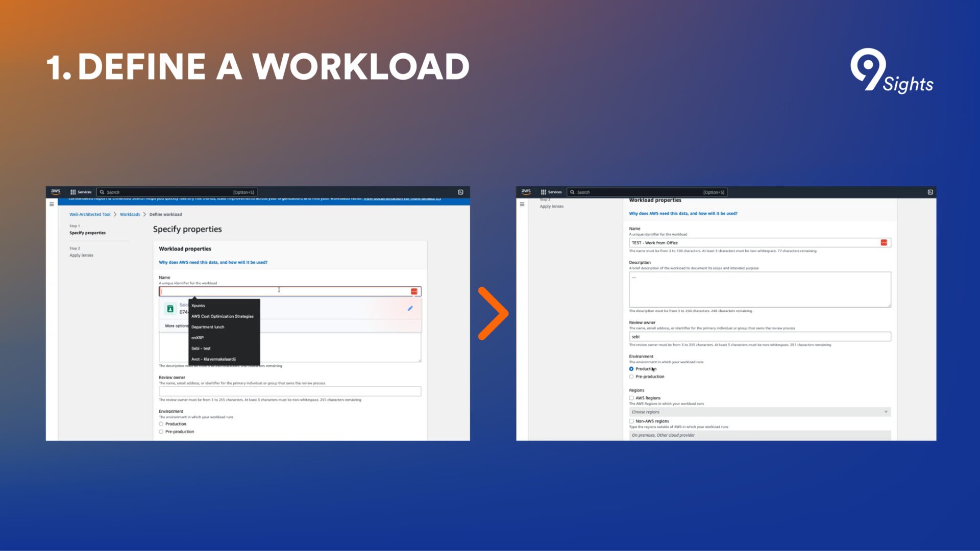Open CloudShell icon above the Regions form

point(930,192)
